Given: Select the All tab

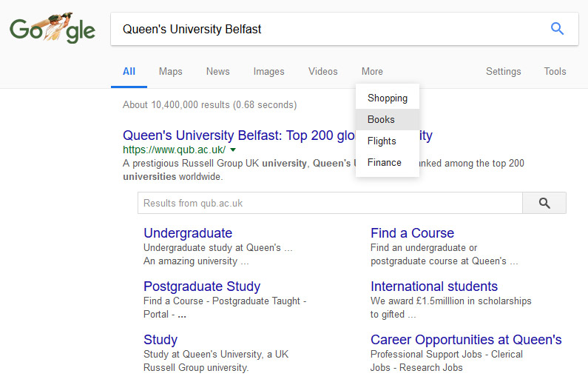Looking at the screenshot, I should coord(129,71).
